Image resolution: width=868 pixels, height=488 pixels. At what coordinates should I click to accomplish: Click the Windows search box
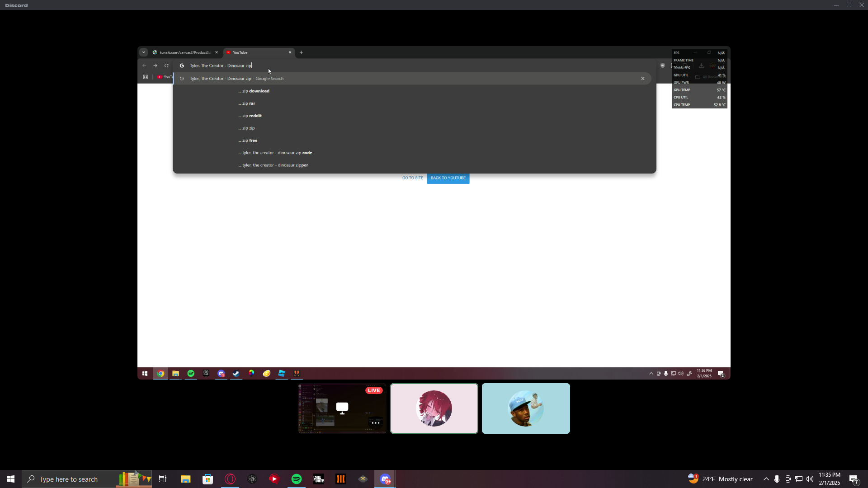tap(77, 479)
